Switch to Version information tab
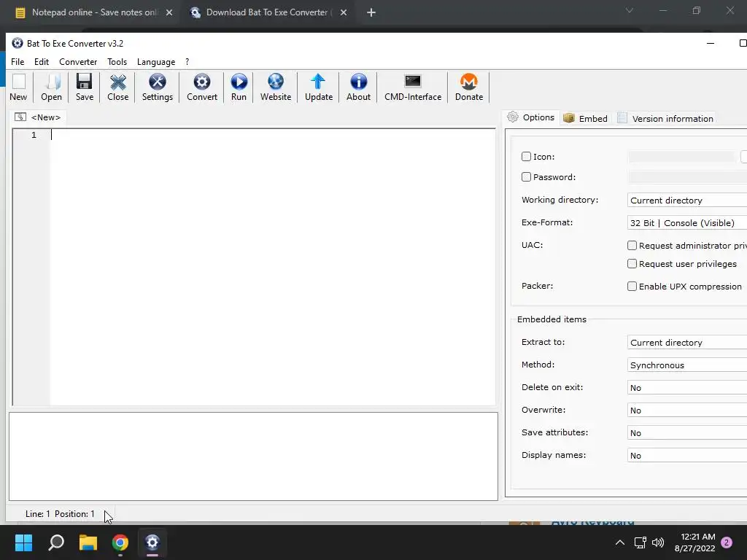Screen dimensions: 747x560 click(665, 119)
